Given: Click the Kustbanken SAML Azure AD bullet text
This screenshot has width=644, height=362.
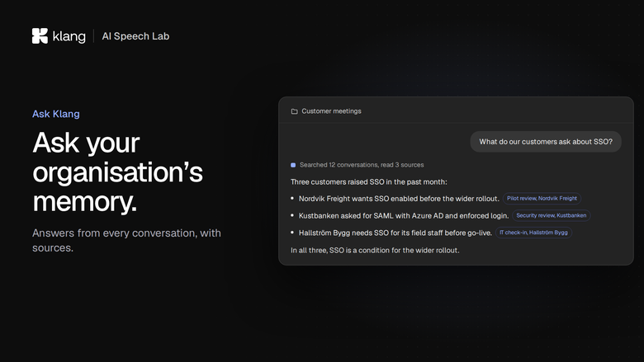Looking at the screenshot, I should pyautogui.click(x=404, y=216).
